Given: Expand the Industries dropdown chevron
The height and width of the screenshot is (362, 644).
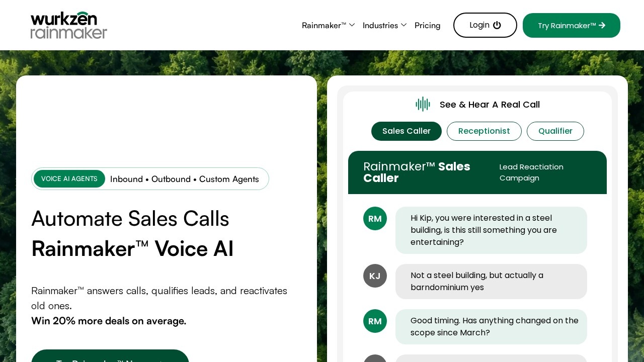Looking at the screenshot, I should [x=404, y=25].
